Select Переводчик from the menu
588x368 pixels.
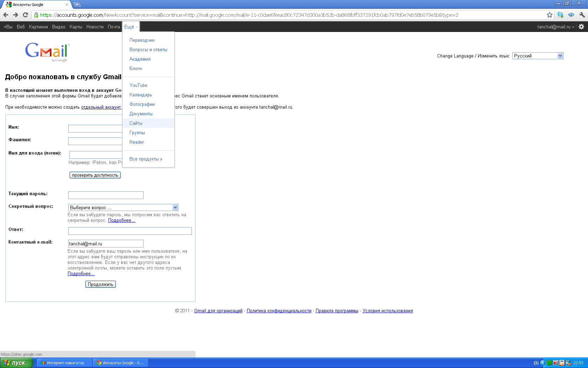click(148, 40)
